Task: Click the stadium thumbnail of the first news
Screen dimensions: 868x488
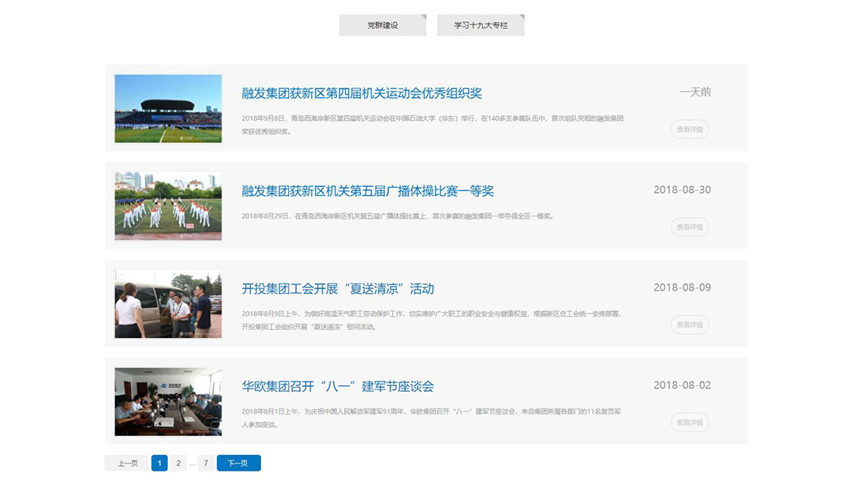Action: pos(167,109)
